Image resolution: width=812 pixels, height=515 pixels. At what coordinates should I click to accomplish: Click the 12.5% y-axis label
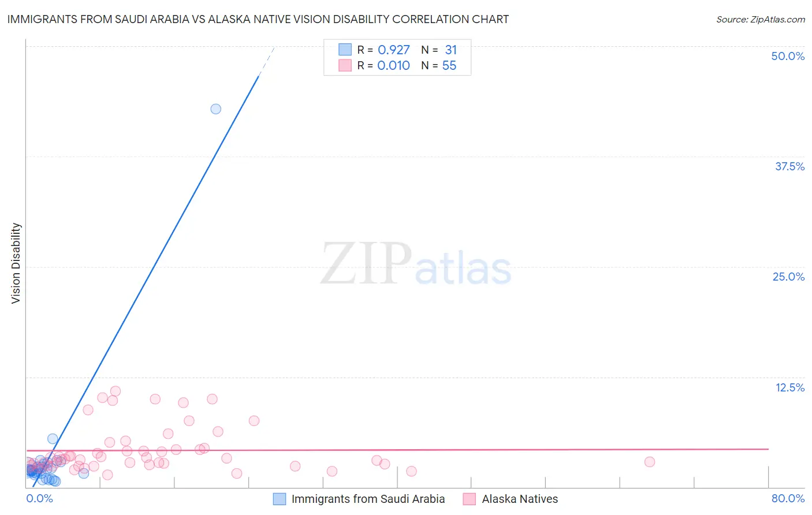coord(789,387)
